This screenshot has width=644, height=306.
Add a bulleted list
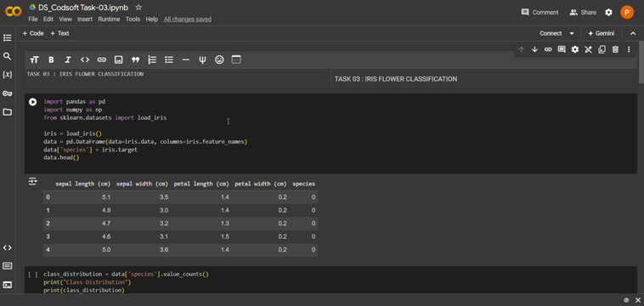[169, 60]
